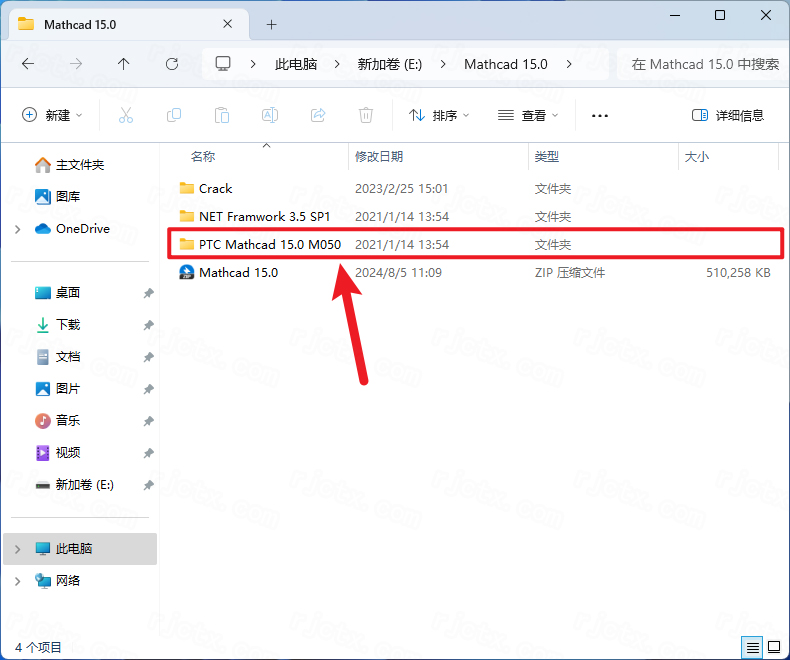
Task: Open a new tab with plus button
Action: click(271, 24)
